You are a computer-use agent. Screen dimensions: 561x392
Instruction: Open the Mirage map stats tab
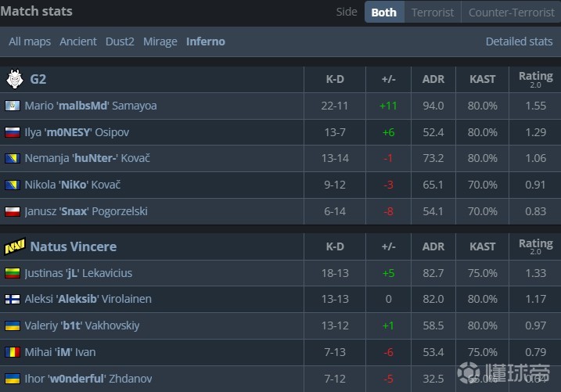pyautogui.click(x=160, y=41)
